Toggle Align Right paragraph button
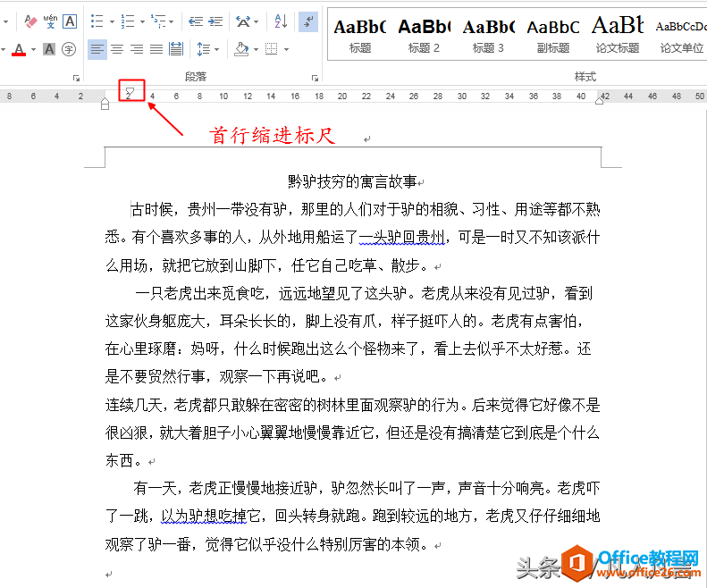Screen dimensions: 707x588 137,49
